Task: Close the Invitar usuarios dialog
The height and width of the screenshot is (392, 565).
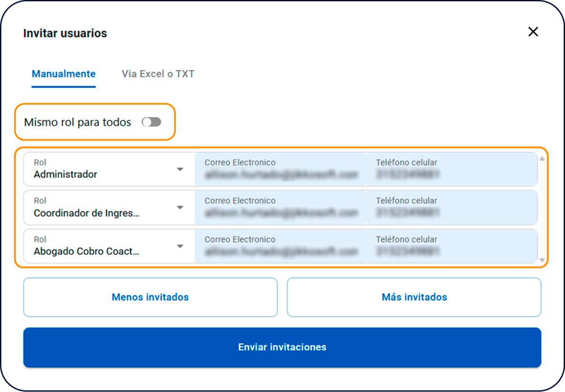Action: point(533,32)
